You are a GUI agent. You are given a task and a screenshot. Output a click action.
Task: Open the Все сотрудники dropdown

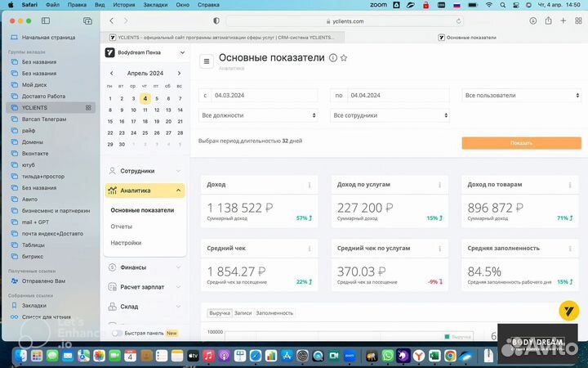click(x=390, y=115)
